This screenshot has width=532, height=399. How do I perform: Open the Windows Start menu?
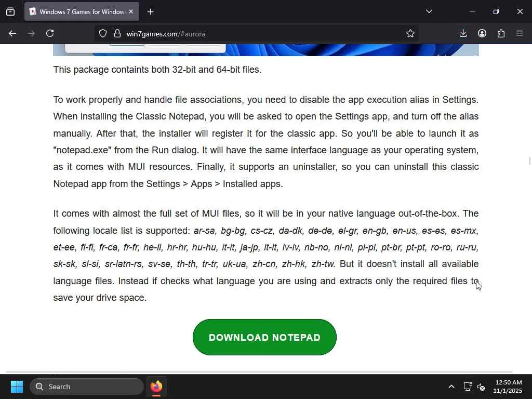17,387
